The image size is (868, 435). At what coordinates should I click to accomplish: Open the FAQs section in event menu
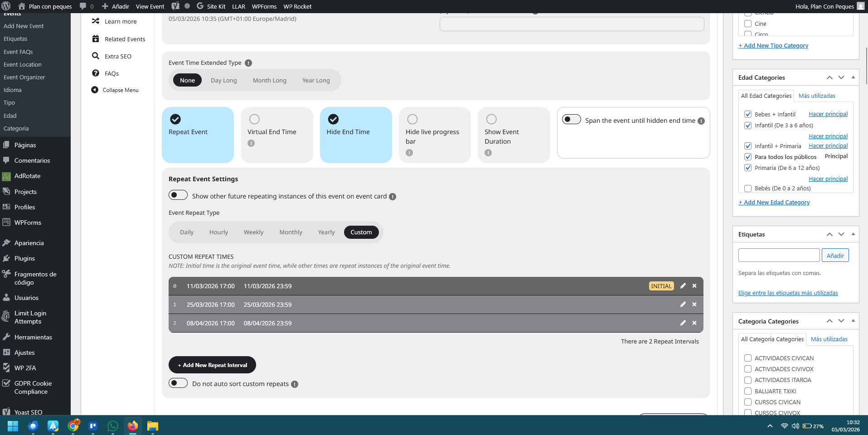112,73
